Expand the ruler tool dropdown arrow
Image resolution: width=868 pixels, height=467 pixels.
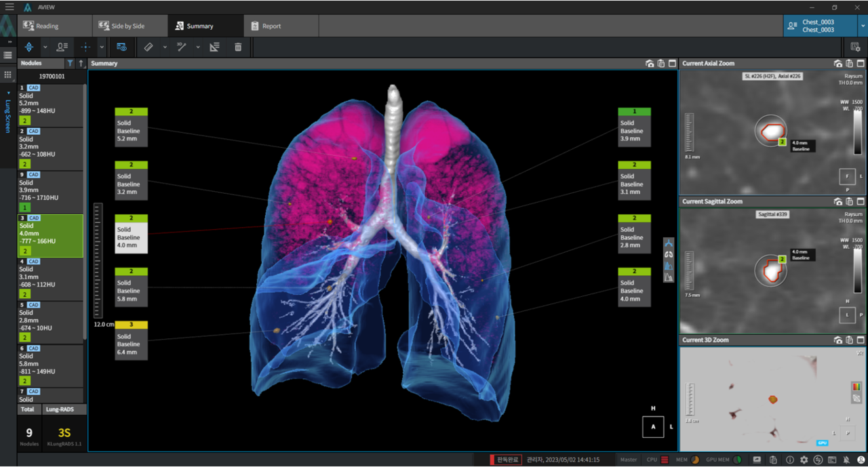click(x=164, y=47)
